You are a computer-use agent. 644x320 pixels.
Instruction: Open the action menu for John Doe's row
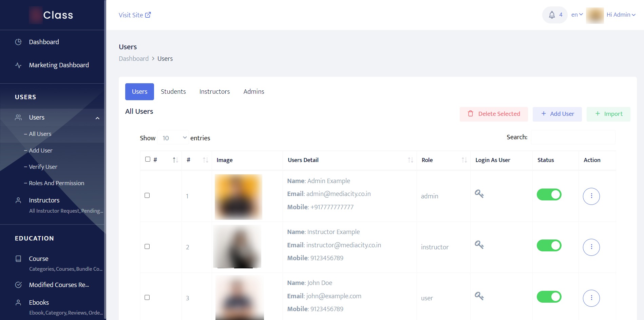tap(591, 298)
